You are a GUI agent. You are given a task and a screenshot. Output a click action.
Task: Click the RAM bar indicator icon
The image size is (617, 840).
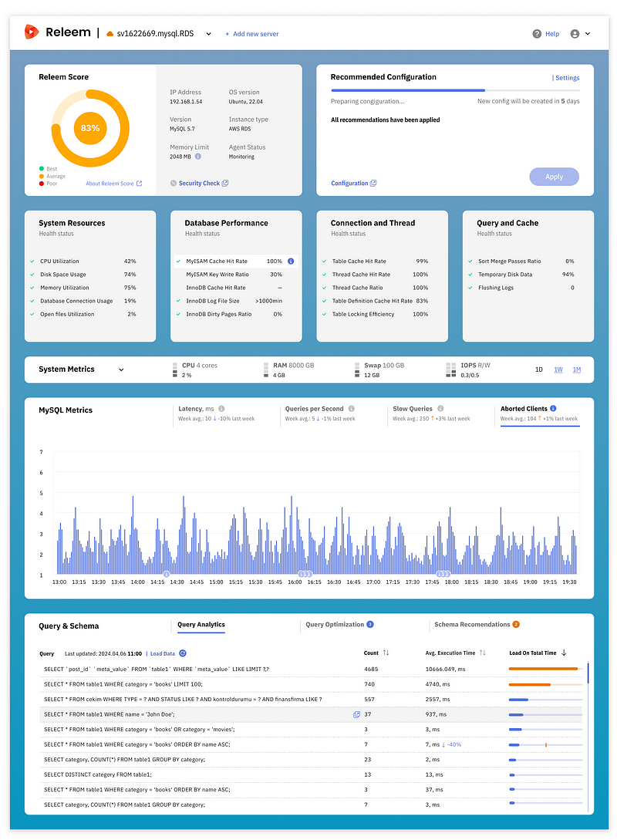pyautogui.click(x=266, y=370)
